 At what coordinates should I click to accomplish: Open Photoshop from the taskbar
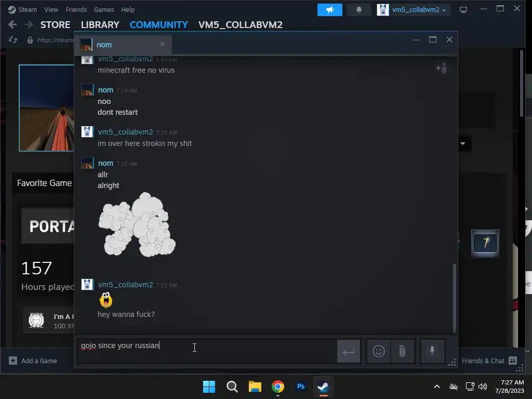pyautogui.click(x=301, y=387)
